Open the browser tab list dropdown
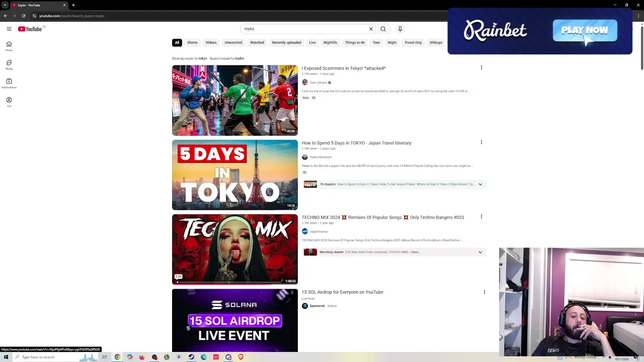Image resolution: width=644 pixels, height=362 pixels. point(5,5)
